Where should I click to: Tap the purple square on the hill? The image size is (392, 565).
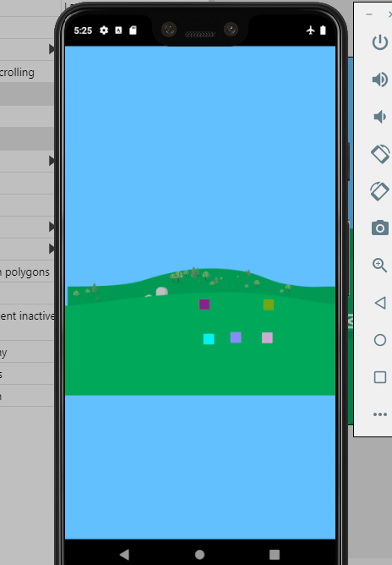point(204,304)
